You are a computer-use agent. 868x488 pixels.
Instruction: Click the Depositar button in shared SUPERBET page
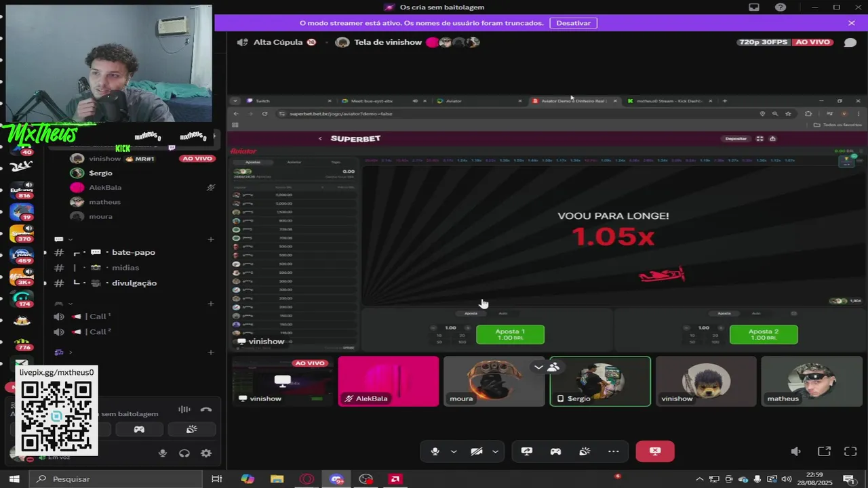[x=736, y=138]
